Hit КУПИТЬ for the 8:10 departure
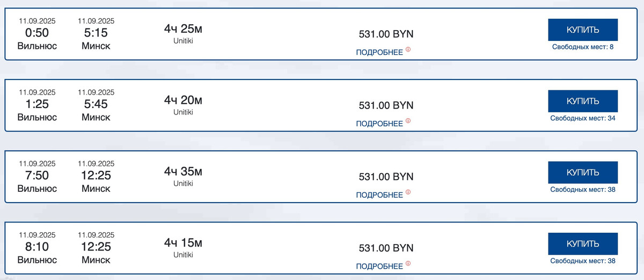This screenshot has width=644, height=280. (583, 244)
